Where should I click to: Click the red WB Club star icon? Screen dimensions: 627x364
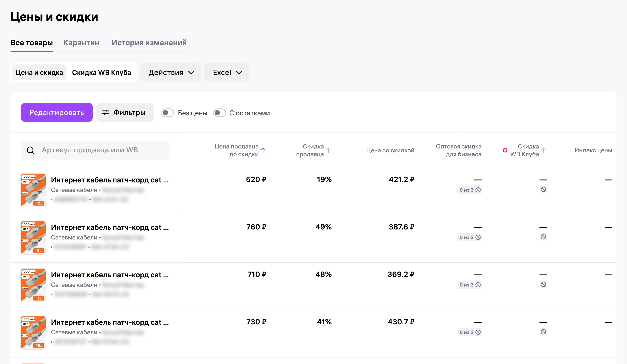click(x=505, y=150)
